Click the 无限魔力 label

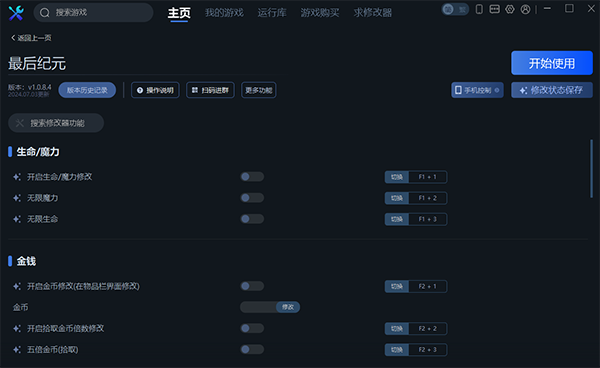click(42, 198)
